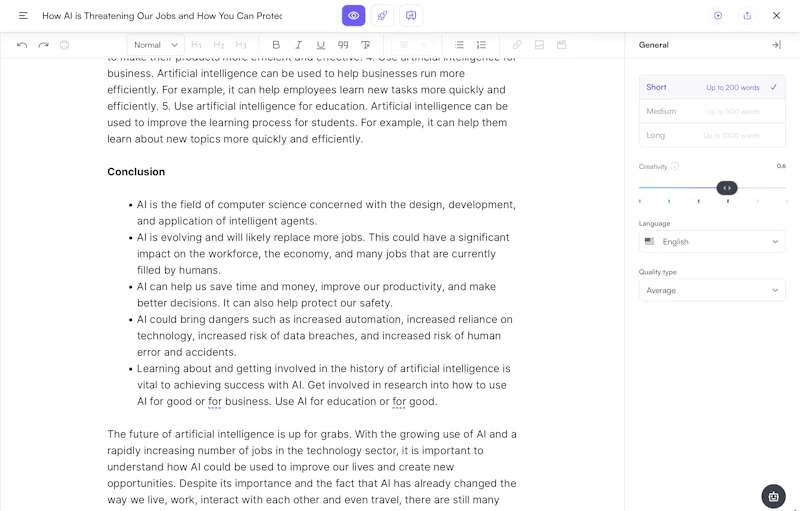Open the text alignment dropdown

click(x=412, y=45)
